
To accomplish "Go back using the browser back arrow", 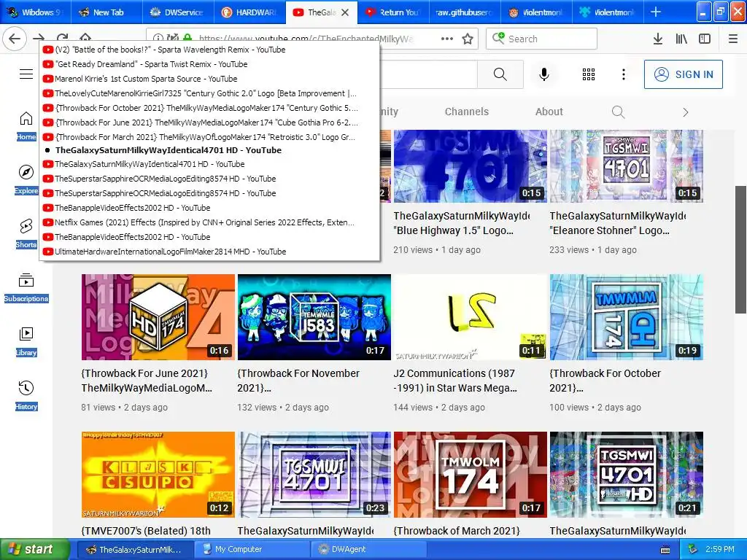I will click(15, 39).
